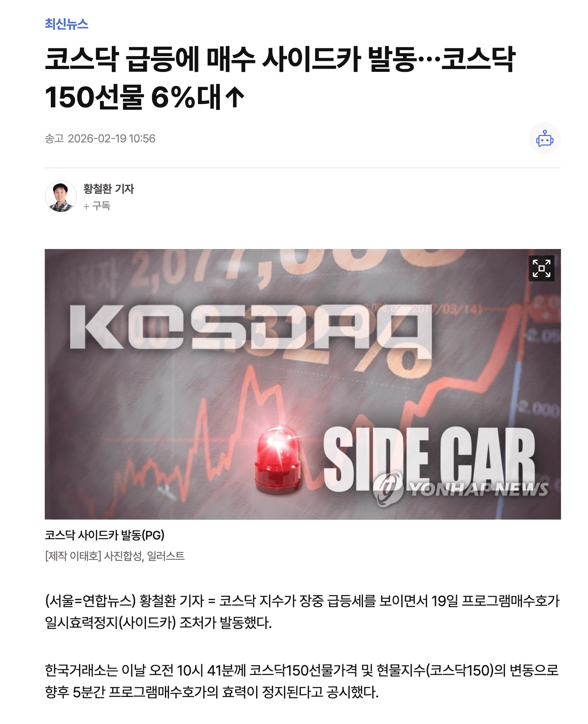Click reporter 황철환's profile photo

tap(61, 197)
